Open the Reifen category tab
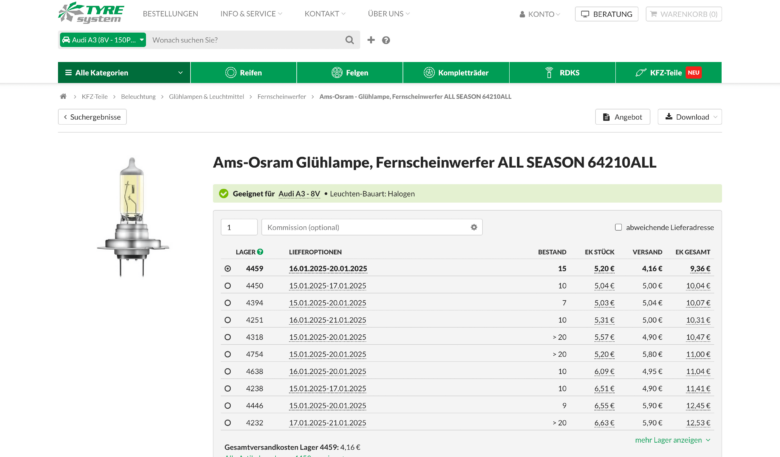The height and width of the screenshot is (457, 780). pos(243,72)
